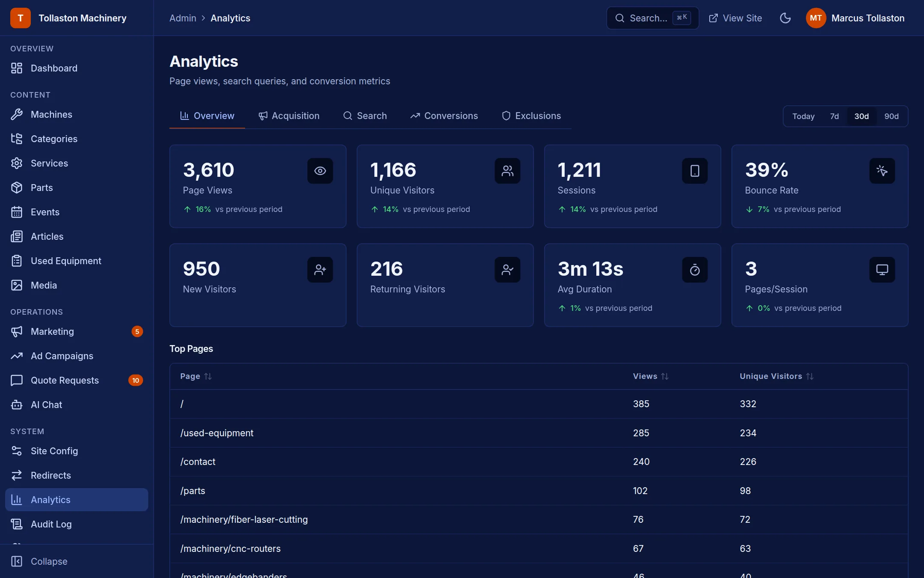
Task: Select Analytics in the sidebar
Action: pos(77,500)
